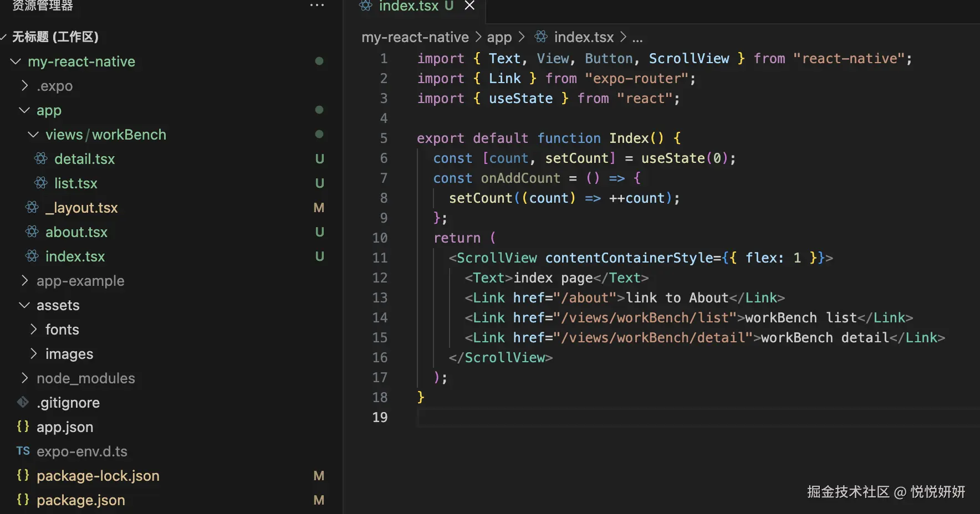This screenshot has width=980, height=514.
Task: Click line number 11 in the gutter
Action: click(380, 258)
